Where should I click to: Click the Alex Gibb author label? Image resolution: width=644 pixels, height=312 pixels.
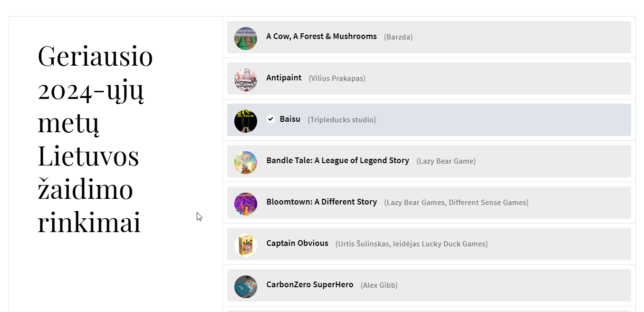click(x=379, y=285)
